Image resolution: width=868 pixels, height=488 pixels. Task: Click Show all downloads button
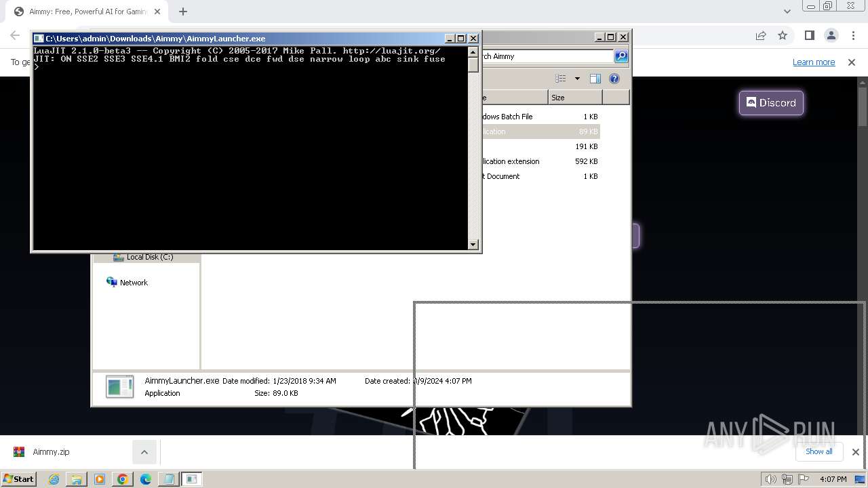coord(818,451)
